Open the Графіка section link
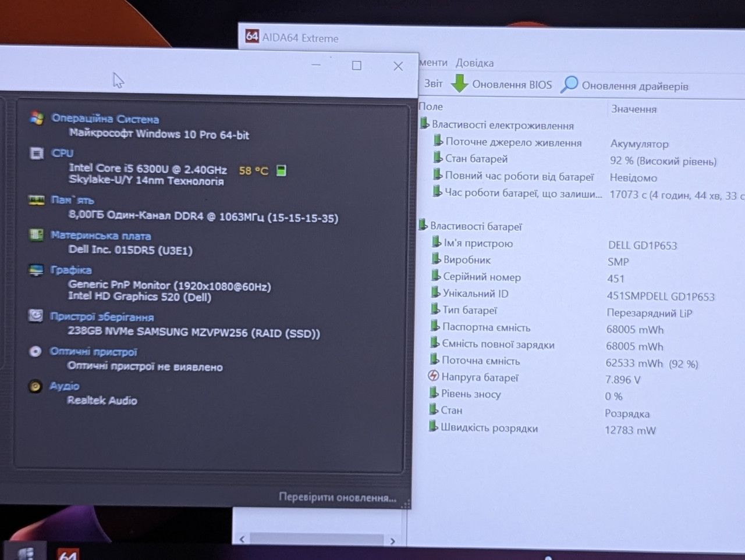The width and height of the screenshot is (745, 560). point(70,270)
